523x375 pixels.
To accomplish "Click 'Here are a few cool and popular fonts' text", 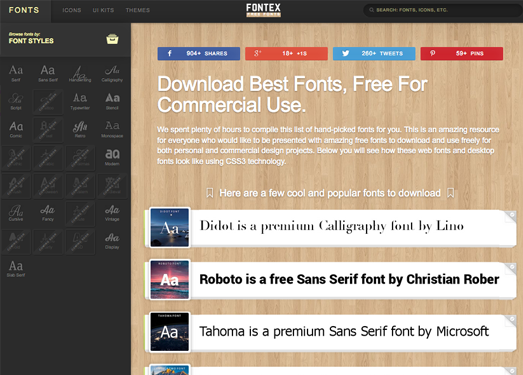I will pyautogui.click(x=330, y=193).
